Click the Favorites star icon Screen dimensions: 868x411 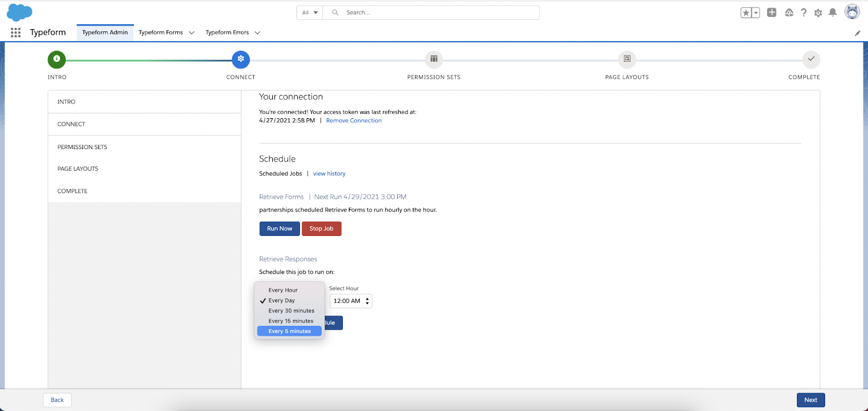(x=746, y=12)
